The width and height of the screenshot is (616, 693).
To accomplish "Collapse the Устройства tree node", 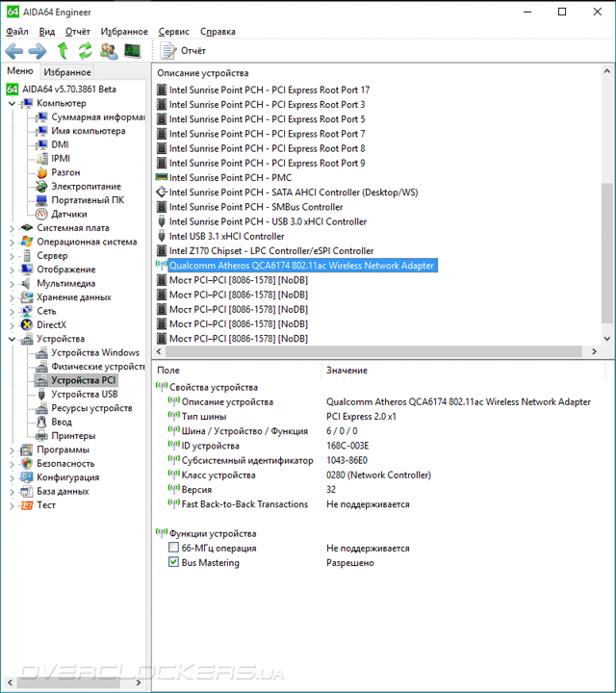I will pyautogui.click(x=12, y=340).
